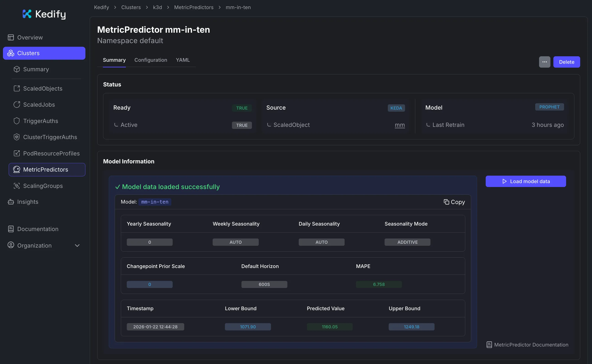Delete the MetricPredictor mm-in-ten
Viewport: 592px width, 364px height.
click(567, 62)
